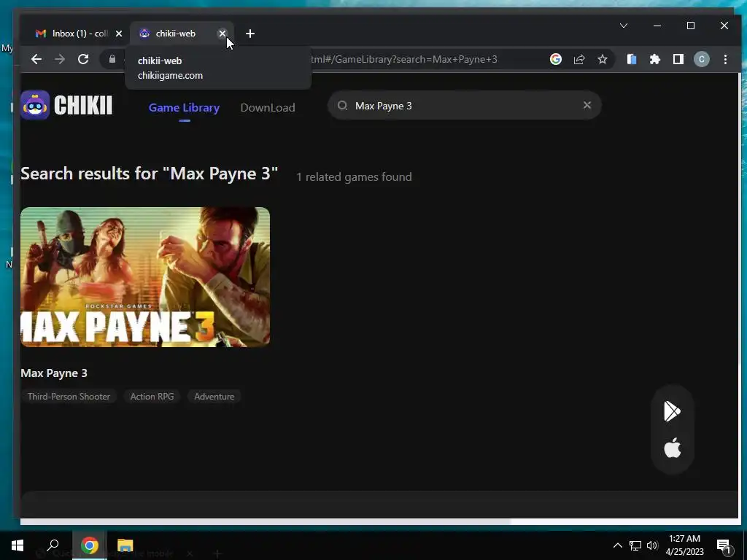Open the volume control tray icon

point(652,545)
